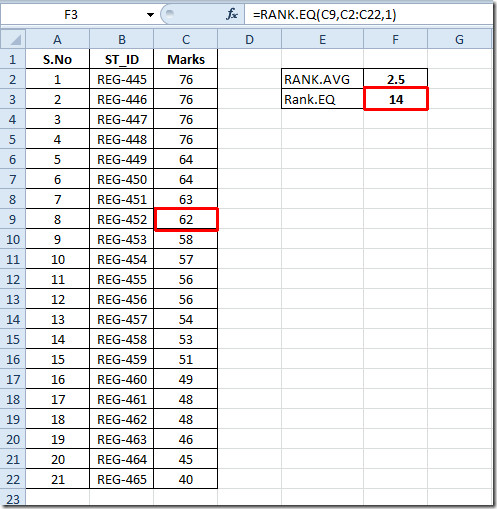Select row 23 header
The image size is (497, 509).
pyautogui.click(x=13, y=499)
